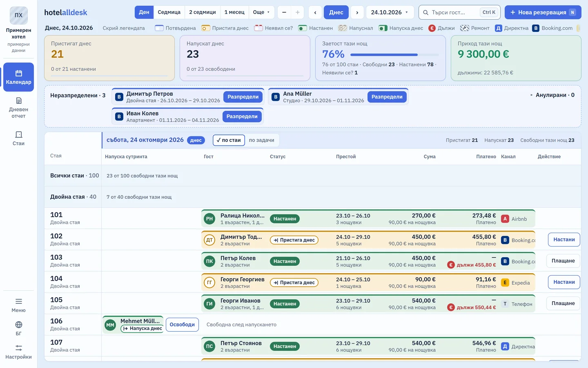Click Разпредели for Иван Колев
The image size is (588, 368).
point(242,117)
